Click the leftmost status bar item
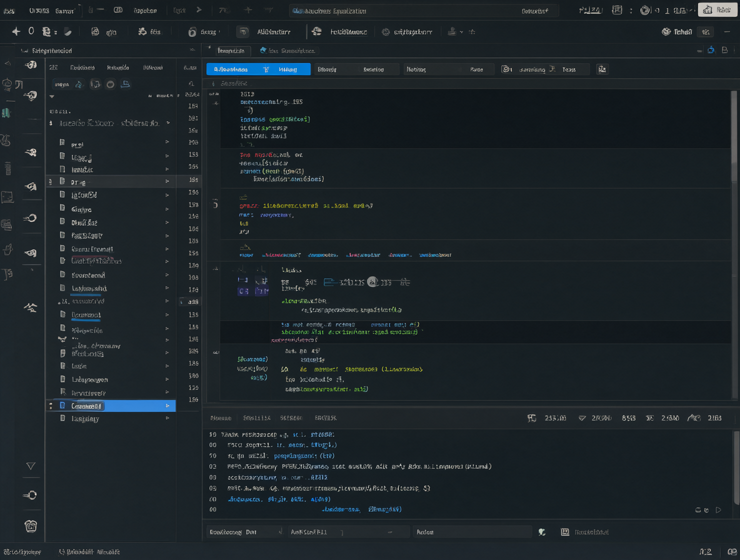740x560 pixels. (x=22, y=552)
